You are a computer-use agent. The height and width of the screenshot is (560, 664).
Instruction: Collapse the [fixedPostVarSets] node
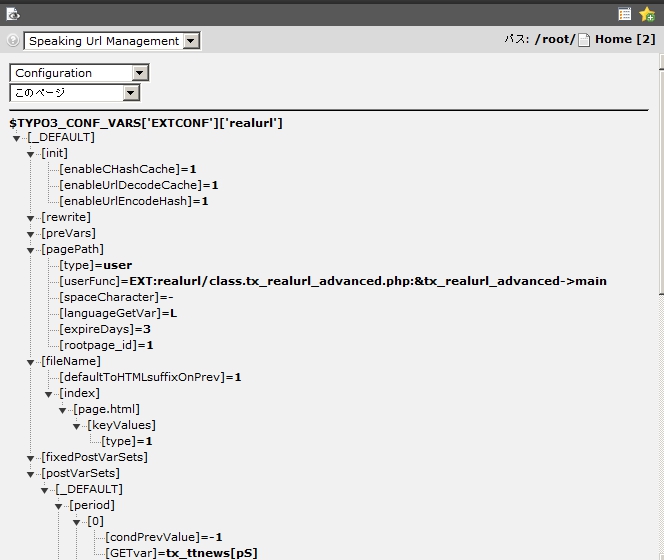pos(30,458)
